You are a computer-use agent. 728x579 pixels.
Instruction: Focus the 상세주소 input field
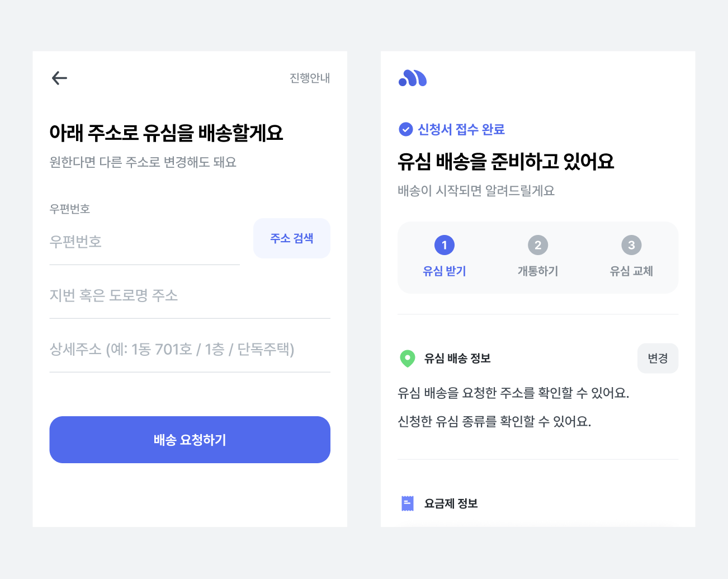(x=190, y=349)
